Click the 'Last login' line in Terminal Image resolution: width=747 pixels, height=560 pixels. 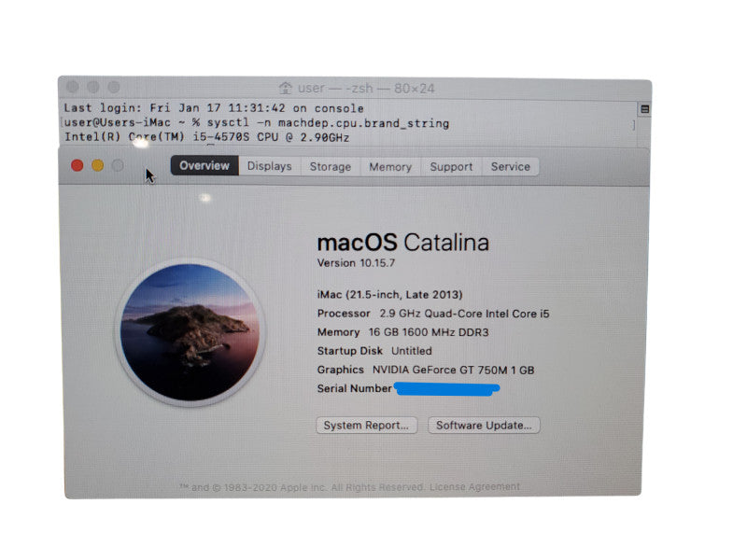[x=214, y=108]
